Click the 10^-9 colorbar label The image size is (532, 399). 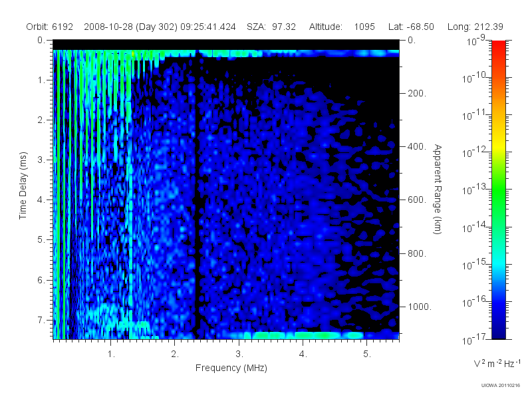pos(476,41)
